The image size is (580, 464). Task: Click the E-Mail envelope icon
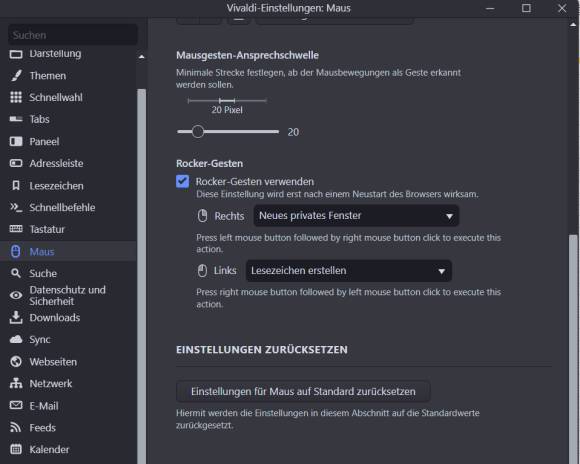coord(16,406)
